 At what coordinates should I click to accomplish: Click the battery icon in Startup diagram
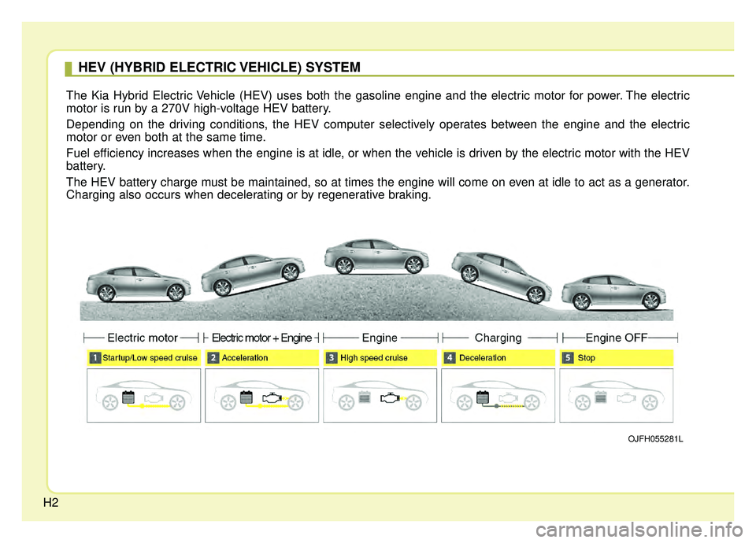coord(128,397)
